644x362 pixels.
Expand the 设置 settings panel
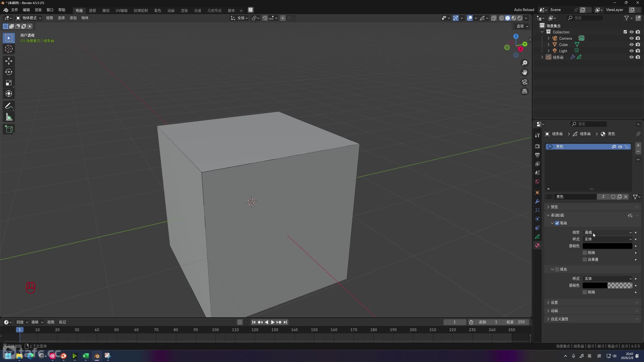pyautogui.click(x=554, y=302)
